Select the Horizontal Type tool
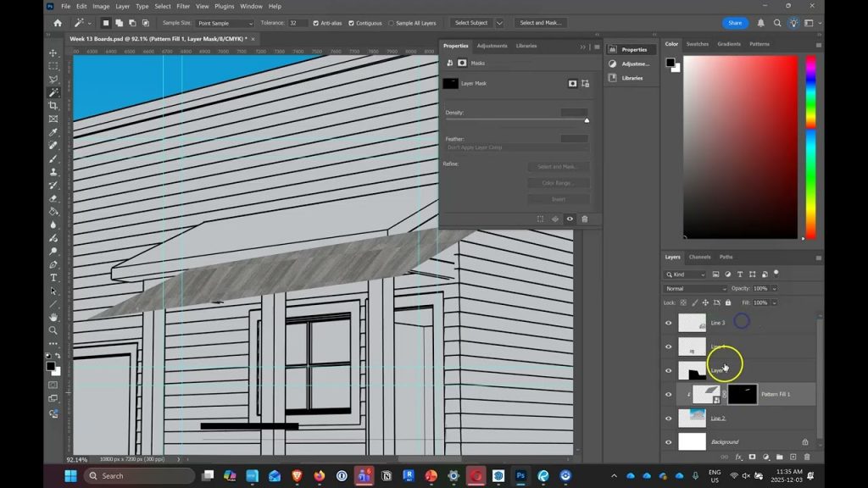The height and width of the screenshot is (488, 868). [53, 277]
